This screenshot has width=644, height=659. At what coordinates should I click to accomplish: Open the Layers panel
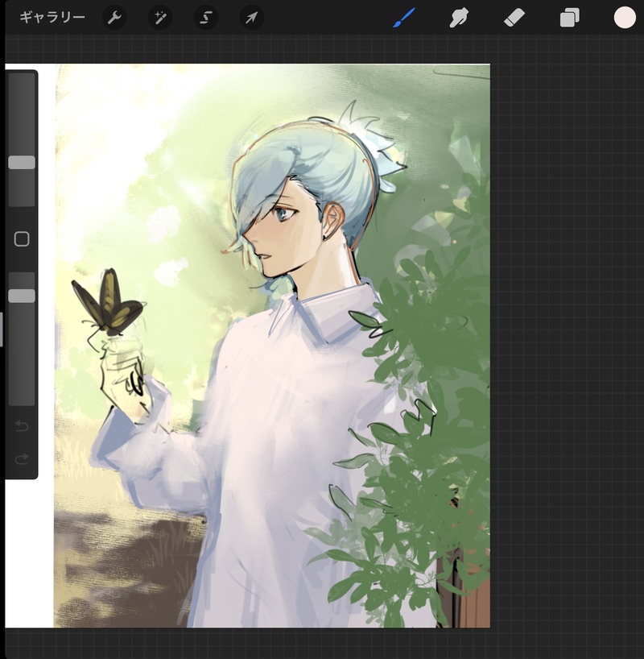(x=570, y=18)
